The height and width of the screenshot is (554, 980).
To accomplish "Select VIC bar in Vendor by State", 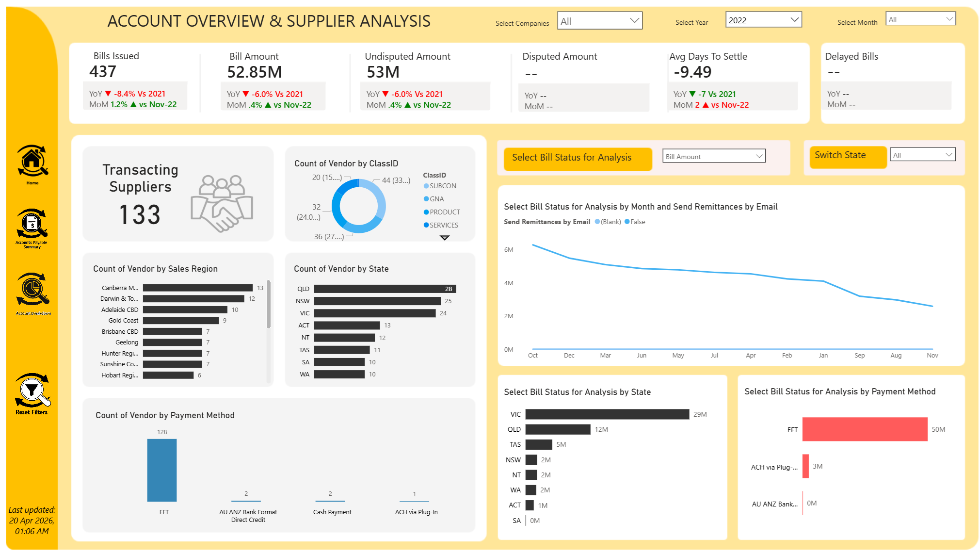I will click(375, 313).
